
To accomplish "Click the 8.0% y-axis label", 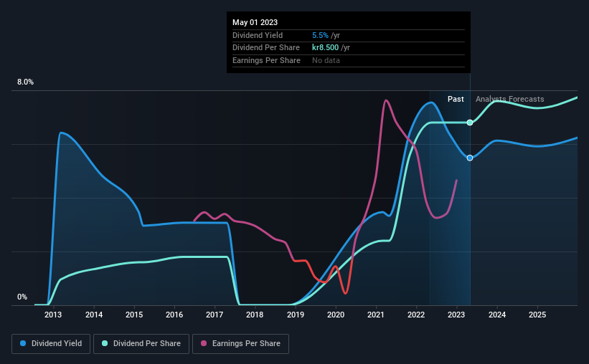I will coord(26,82).
